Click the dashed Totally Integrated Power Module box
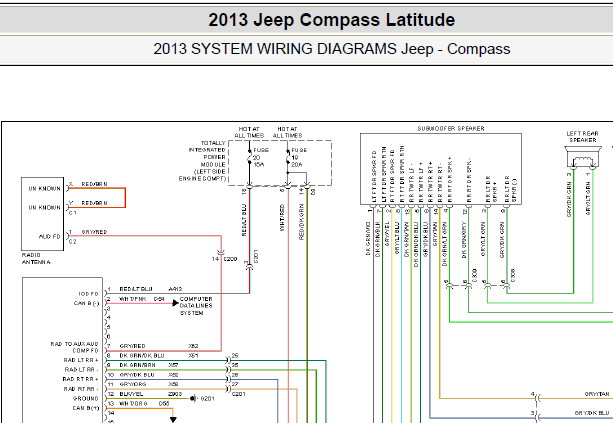The height and width of the screenshot is (423, 613). [x=280, y=163]
